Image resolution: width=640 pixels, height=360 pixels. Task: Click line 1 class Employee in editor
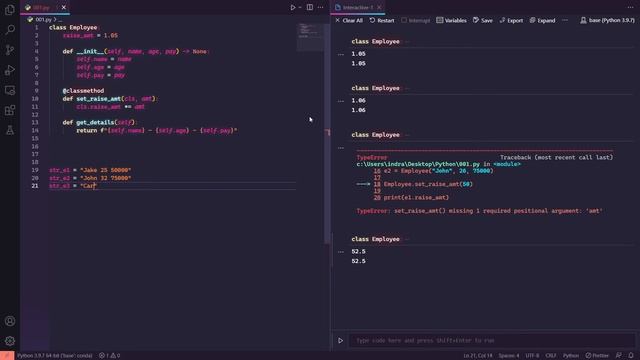(73, 27)
